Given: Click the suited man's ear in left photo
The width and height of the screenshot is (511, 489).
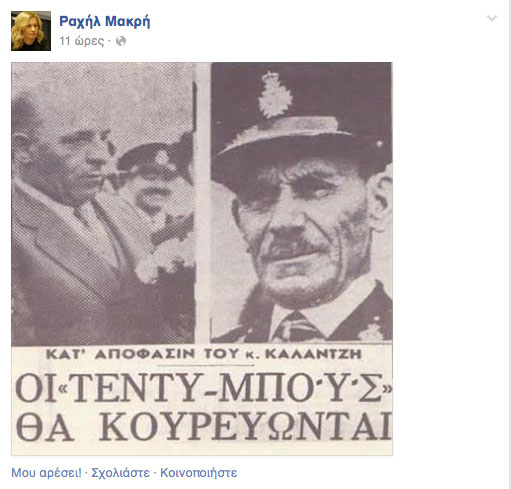Looking at the screenshot, I should [23, 147].
